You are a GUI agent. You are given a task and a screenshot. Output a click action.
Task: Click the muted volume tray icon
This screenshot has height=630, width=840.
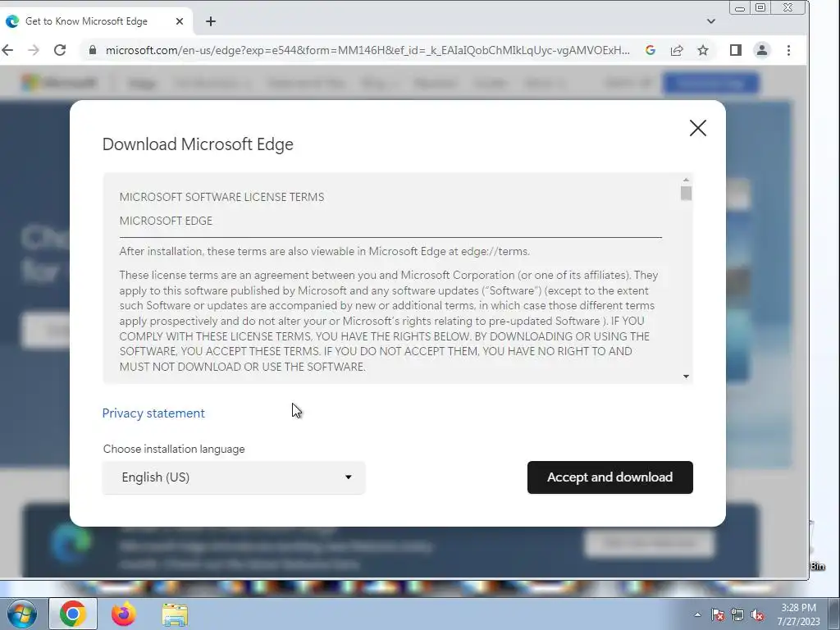757,615
